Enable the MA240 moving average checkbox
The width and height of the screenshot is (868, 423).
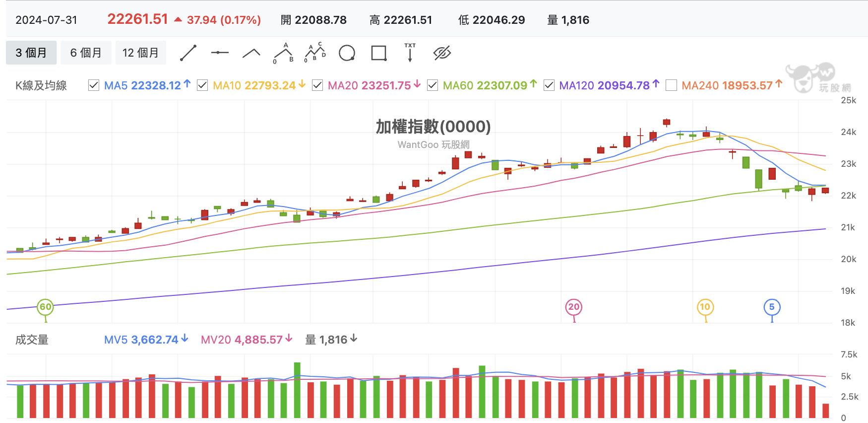[671, 85]
